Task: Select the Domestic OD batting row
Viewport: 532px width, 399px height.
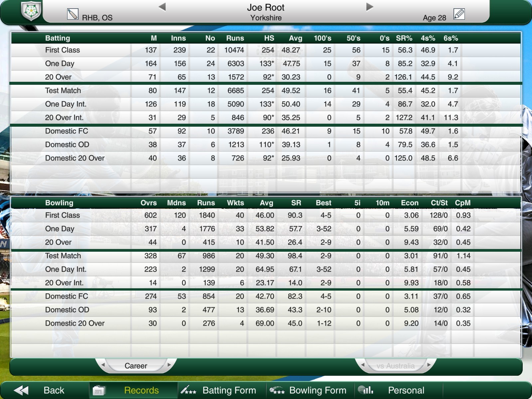Action: click(x=266, y=144)
